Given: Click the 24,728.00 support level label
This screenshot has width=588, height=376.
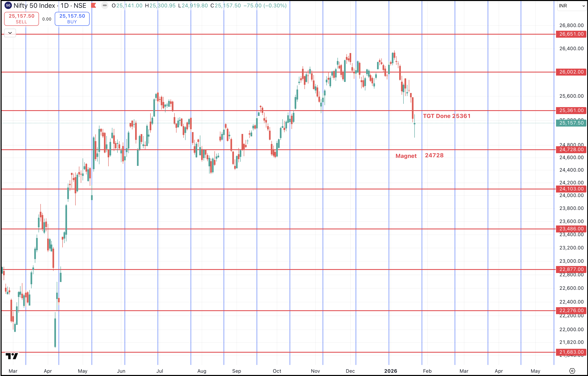Looking at the screenshot, I should 571,150.
